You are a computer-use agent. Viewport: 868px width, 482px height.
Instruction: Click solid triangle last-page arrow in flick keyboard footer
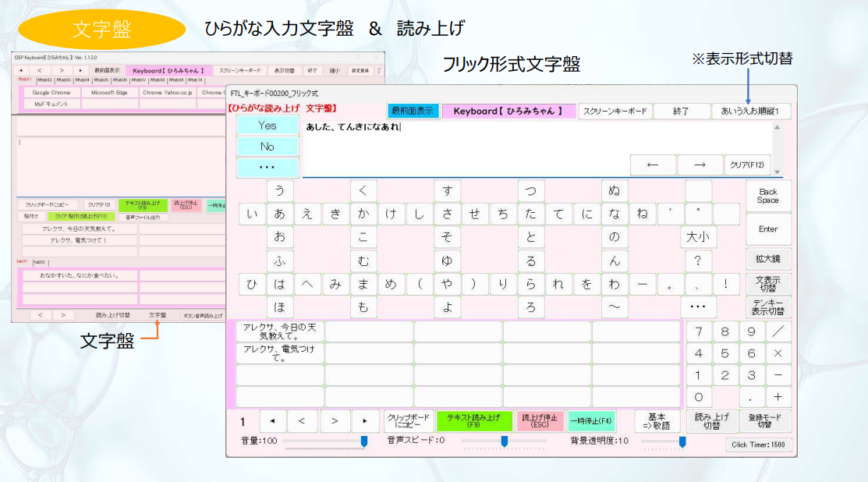pos(365,421)
